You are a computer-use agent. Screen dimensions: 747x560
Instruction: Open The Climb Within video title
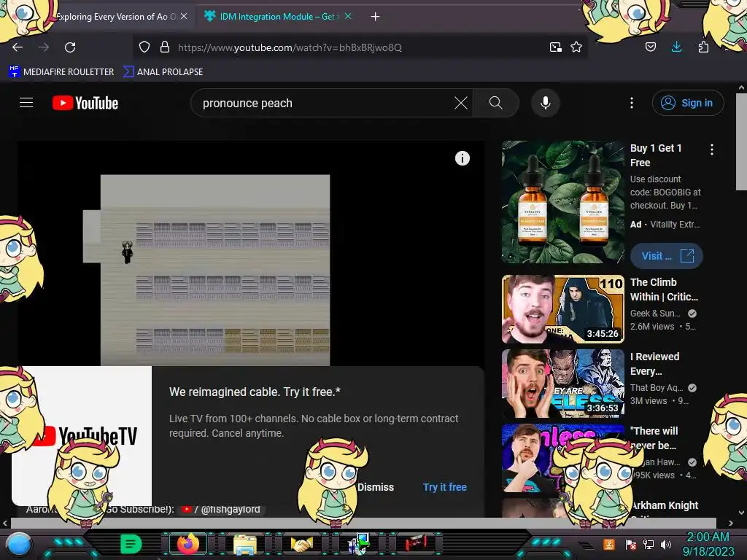(664, 289)
